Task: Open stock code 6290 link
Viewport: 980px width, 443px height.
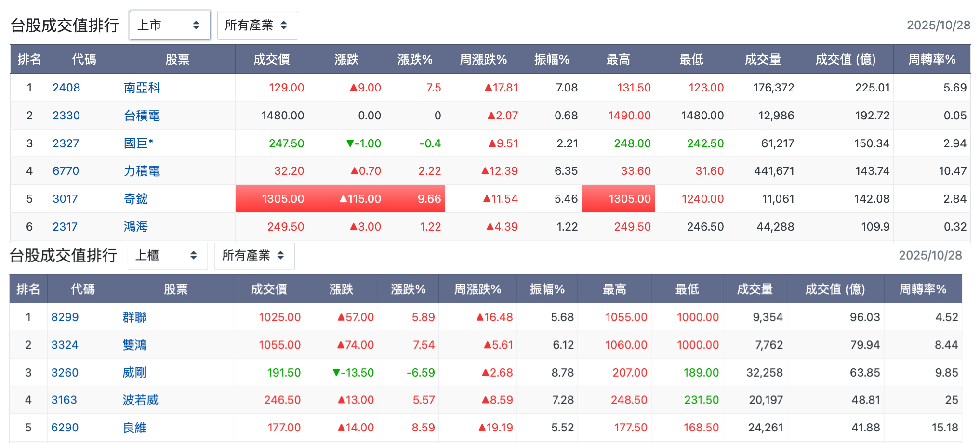Action: pyautogui.click(x=65, y=428)
